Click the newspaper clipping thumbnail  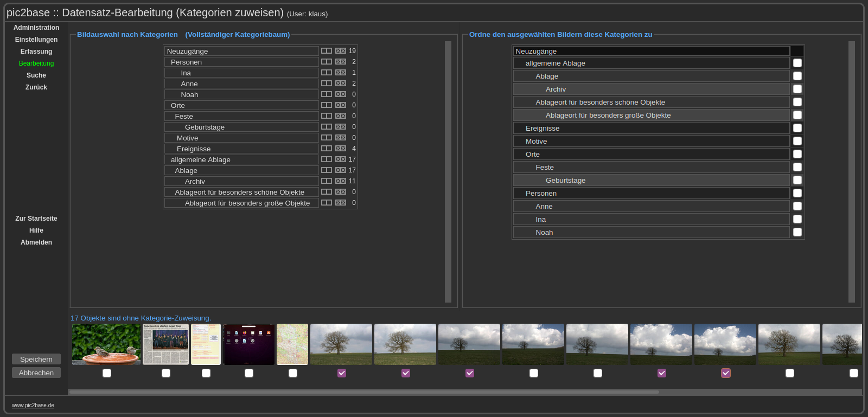point(166,344)
